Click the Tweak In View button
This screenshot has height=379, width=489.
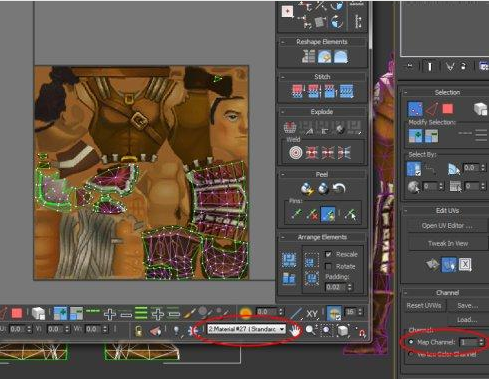(448, 244)
